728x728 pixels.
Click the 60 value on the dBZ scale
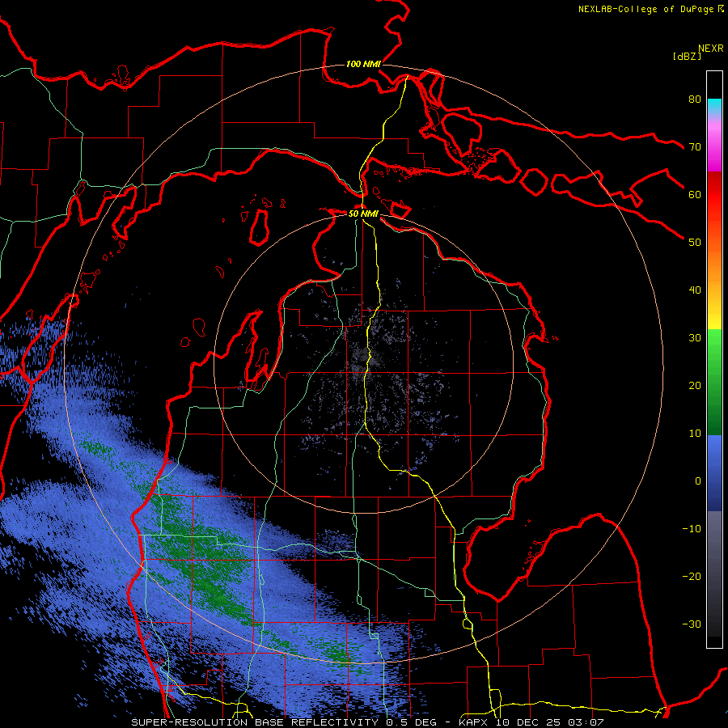click(x=695, y=194)
